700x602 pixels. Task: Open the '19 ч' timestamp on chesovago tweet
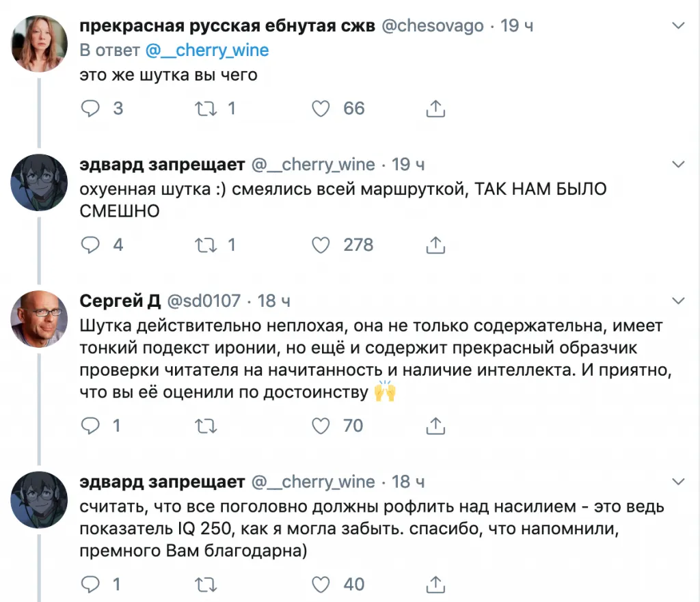[517, 27]
